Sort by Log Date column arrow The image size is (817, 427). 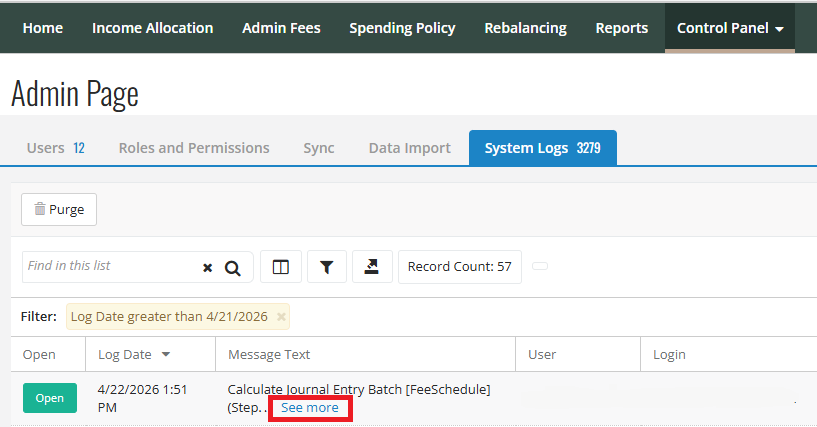(166, 354)
